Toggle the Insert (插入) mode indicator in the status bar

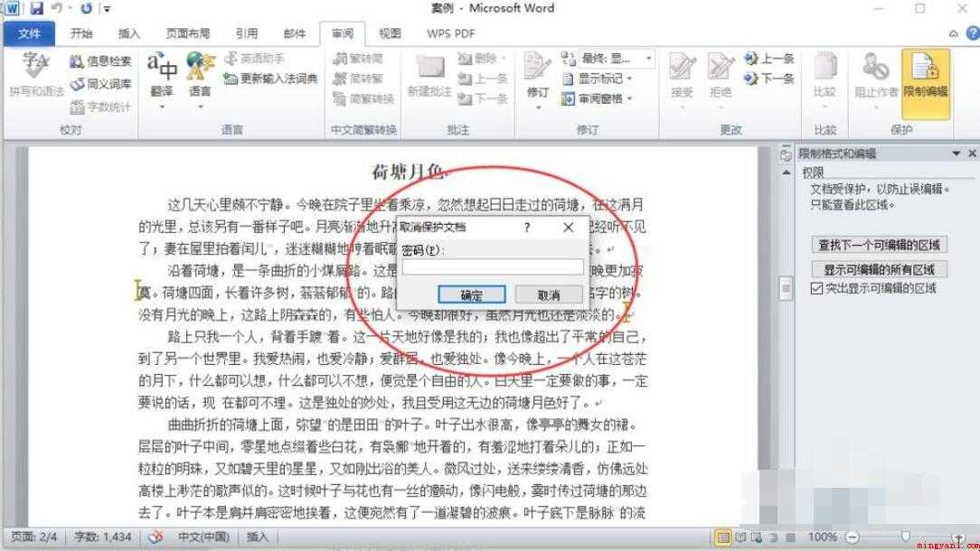pos(257,537)
